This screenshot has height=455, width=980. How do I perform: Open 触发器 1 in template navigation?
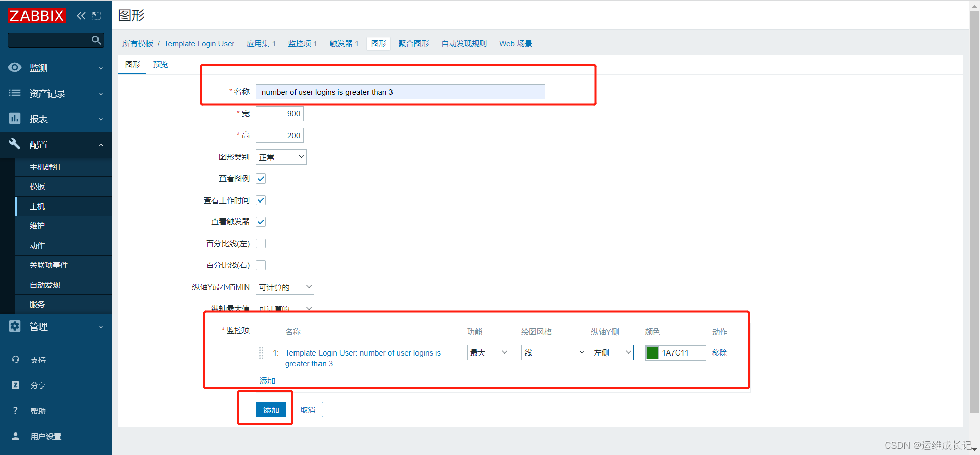click(x=344, y=43)
